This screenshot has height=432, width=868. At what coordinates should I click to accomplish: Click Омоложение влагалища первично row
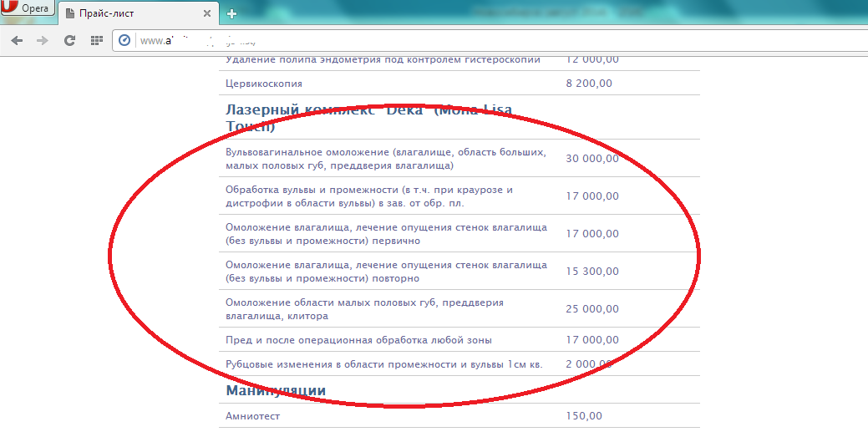pyautogui.click(x=459, y=234)
